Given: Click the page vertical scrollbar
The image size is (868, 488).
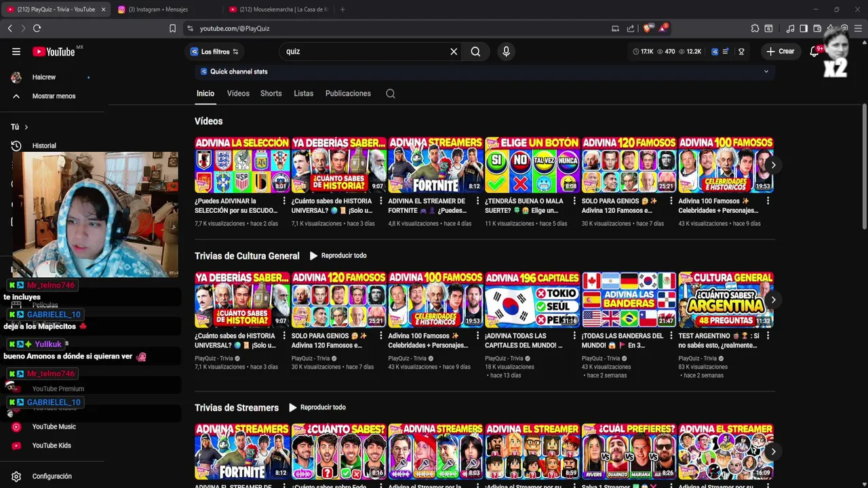Looking at the screenshot, I should tap(864, 166).
